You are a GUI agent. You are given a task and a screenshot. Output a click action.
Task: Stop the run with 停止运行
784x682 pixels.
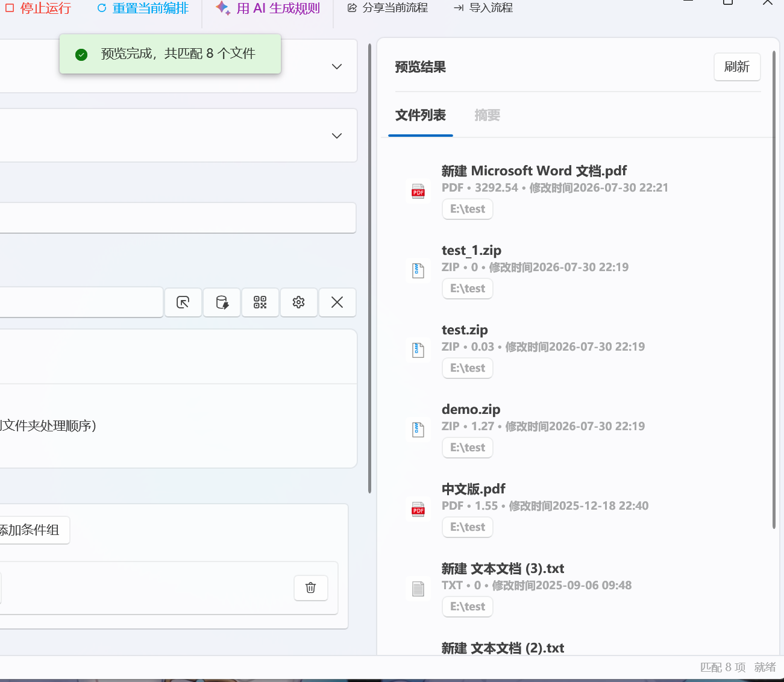[x=38, y=8]
